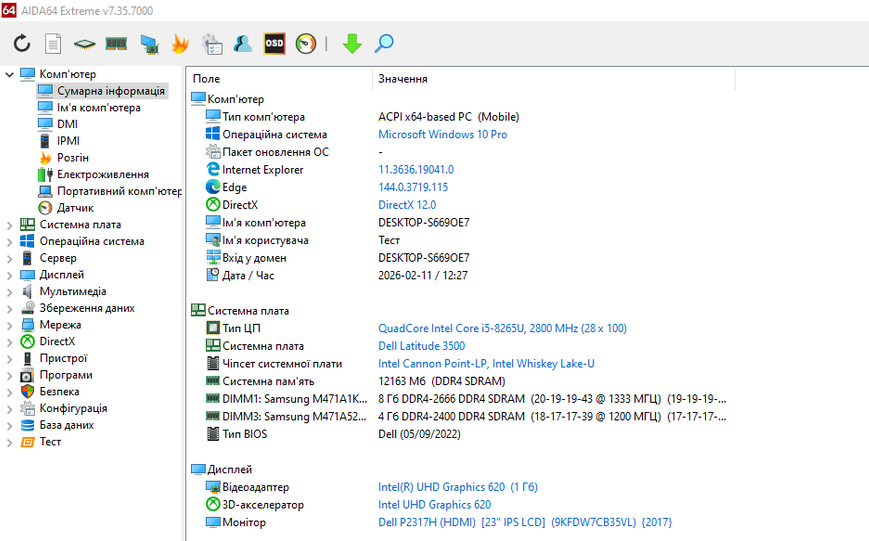The height and width of the screenshot is (541, 869).
Task: Open the audit checklist toolbar icon
Action: (212, 43)
